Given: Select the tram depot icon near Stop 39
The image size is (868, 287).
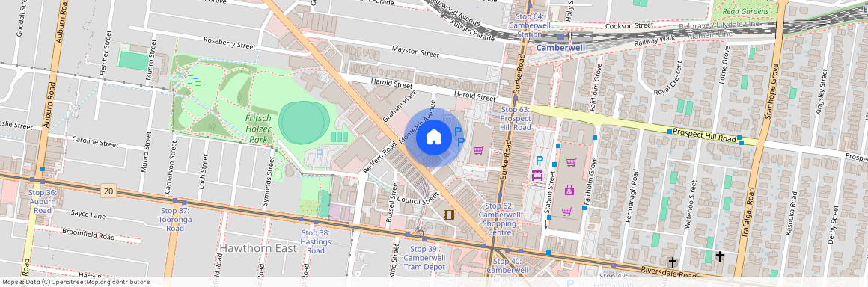Looking at the screenshot, I should click(x=421, y=233).
